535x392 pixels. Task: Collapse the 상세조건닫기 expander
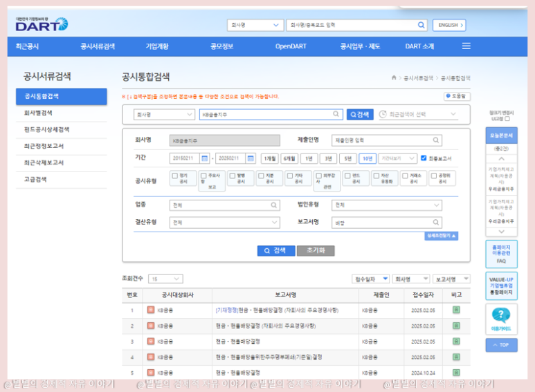click(x=441, y=236)
